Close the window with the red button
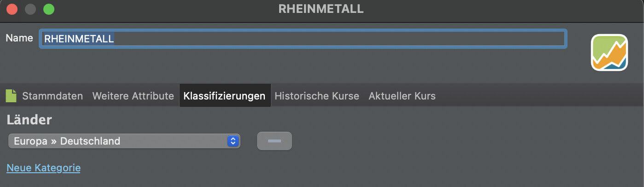Viewport: 644px width, 187px height. click(x=12, y=9)
